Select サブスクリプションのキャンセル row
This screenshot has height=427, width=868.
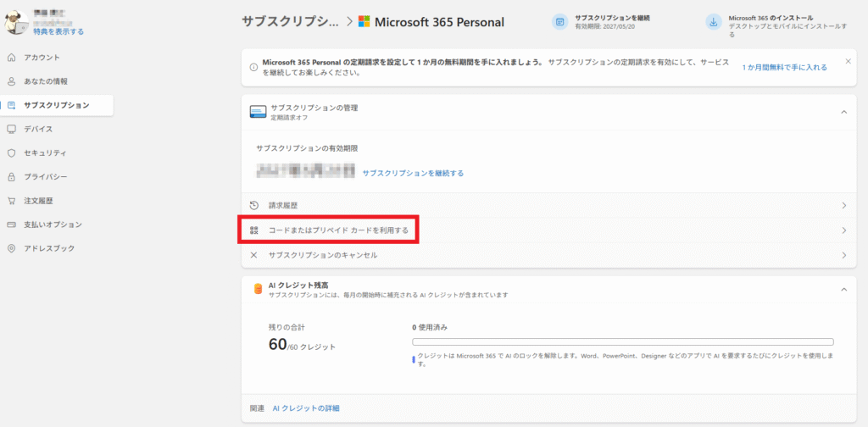[x=548, y=255]
